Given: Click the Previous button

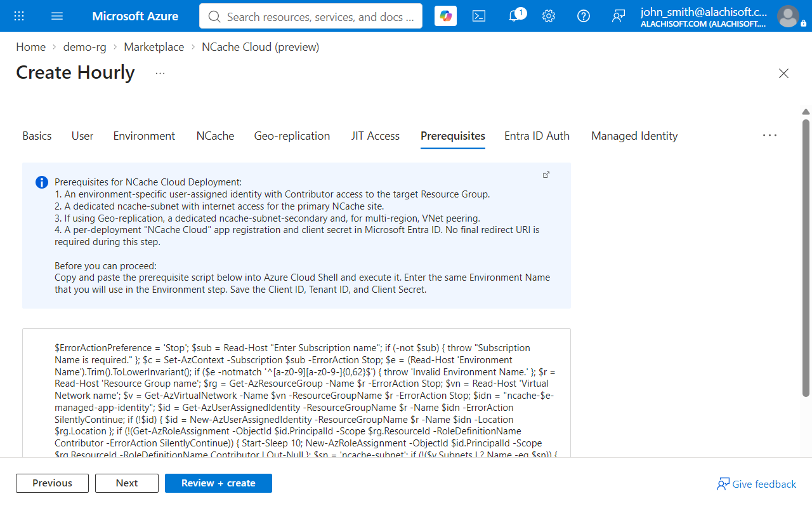Looking at the screenshot, I should tap(52, 483).
